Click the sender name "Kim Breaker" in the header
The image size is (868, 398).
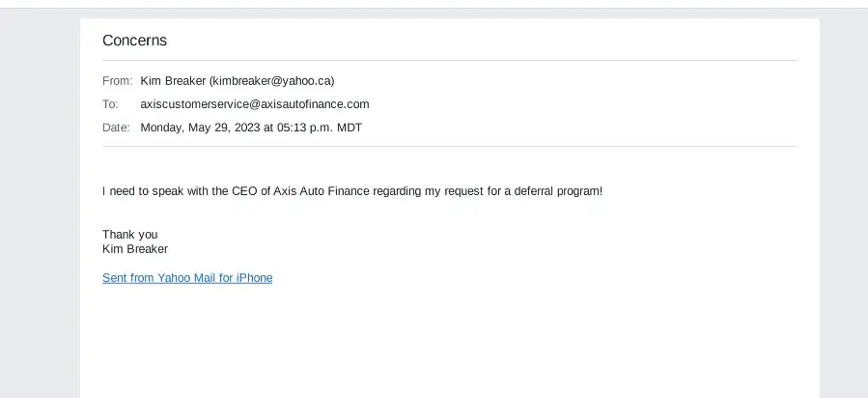coord(173,81)
